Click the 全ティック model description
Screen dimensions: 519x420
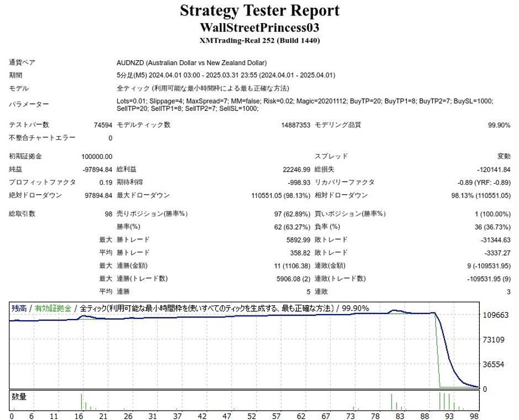pos(203,88)
